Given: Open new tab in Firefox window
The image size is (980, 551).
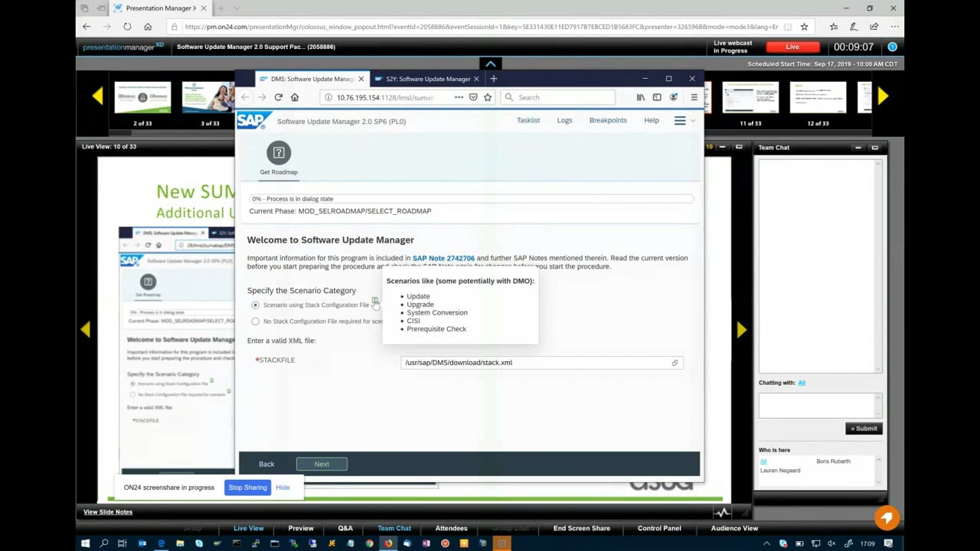Looking at the screenshot, I should [x=493, y=78].
